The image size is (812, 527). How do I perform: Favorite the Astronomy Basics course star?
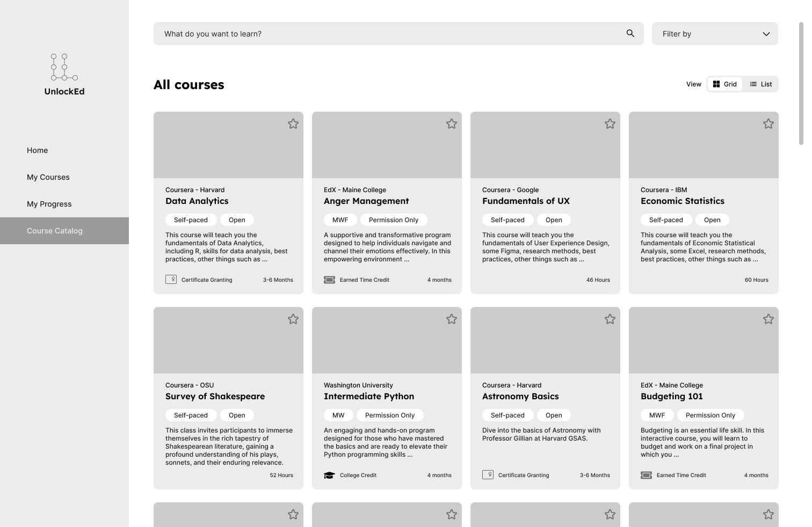click(610, 319)
